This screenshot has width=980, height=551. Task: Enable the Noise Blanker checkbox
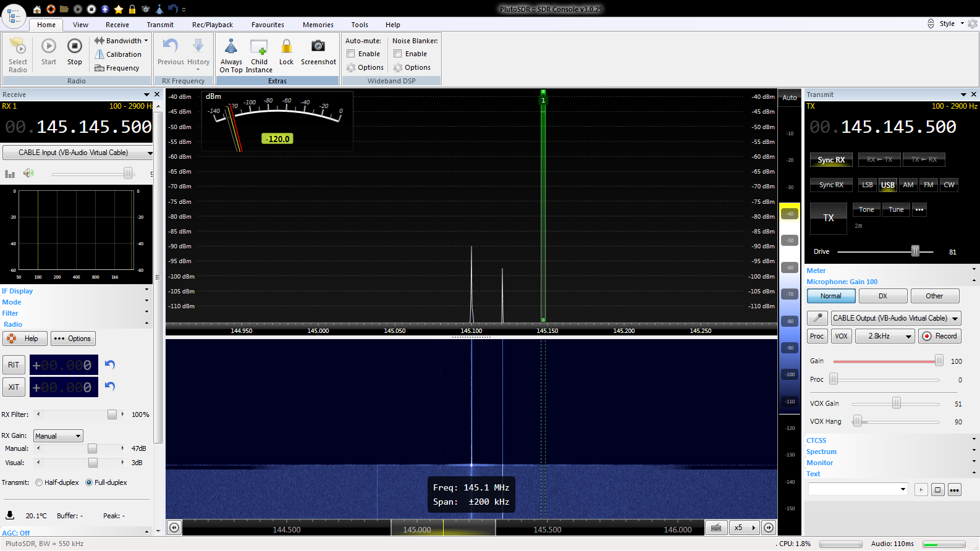398,54
